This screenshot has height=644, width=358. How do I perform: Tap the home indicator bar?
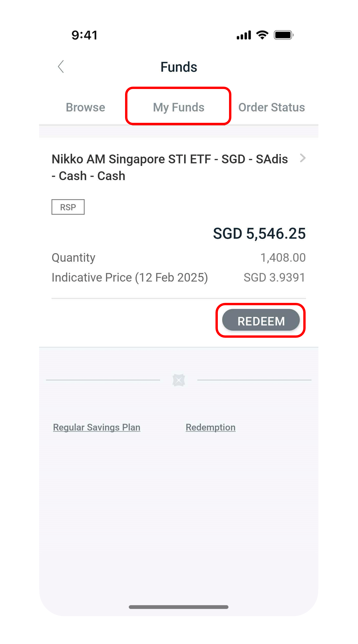pyautogui.click(x=179, y=607)
